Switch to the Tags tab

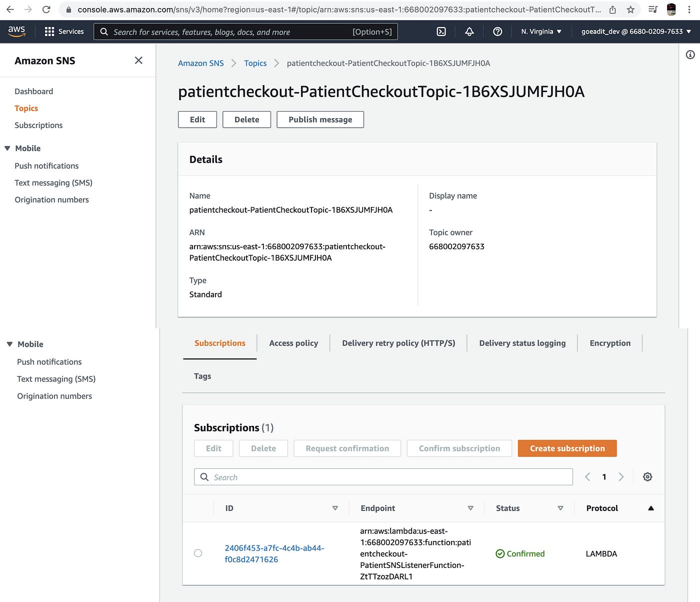(202, 376)
